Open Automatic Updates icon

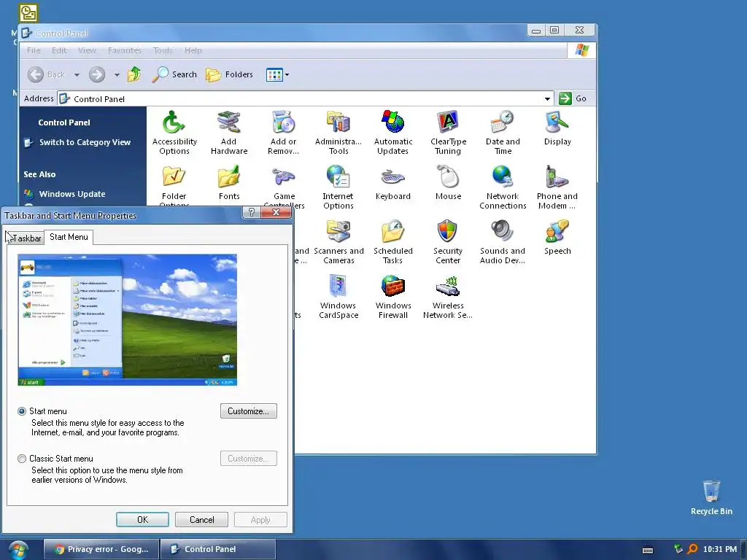tap(393, 133)
